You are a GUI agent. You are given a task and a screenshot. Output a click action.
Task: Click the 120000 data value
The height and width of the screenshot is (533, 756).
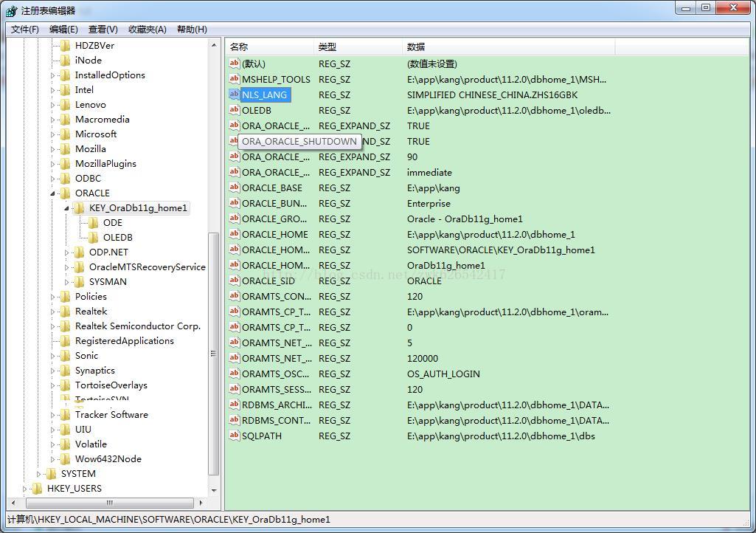pos(423,358)
